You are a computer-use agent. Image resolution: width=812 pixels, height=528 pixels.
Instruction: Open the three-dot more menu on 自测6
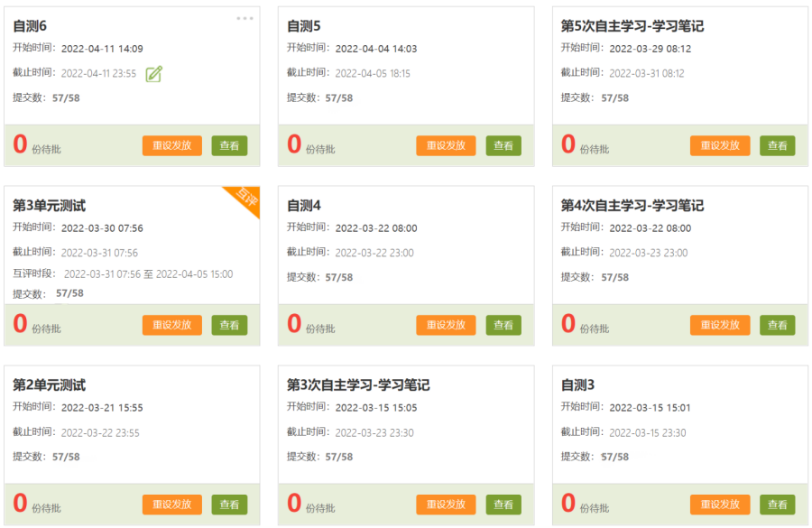click(245, 19)
